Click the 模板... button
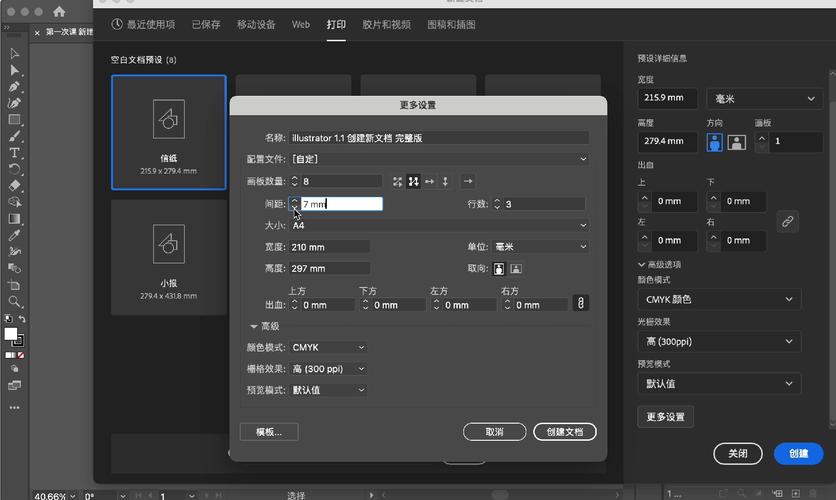The height and width of the screenshot is (500, 836). point(269,432)
